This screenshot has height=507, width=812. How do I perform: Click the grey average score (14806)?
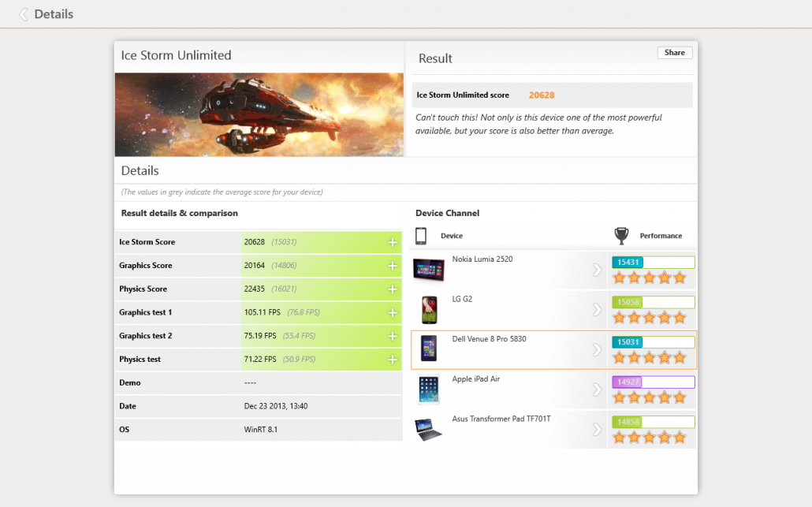click(x=284, y=265)
